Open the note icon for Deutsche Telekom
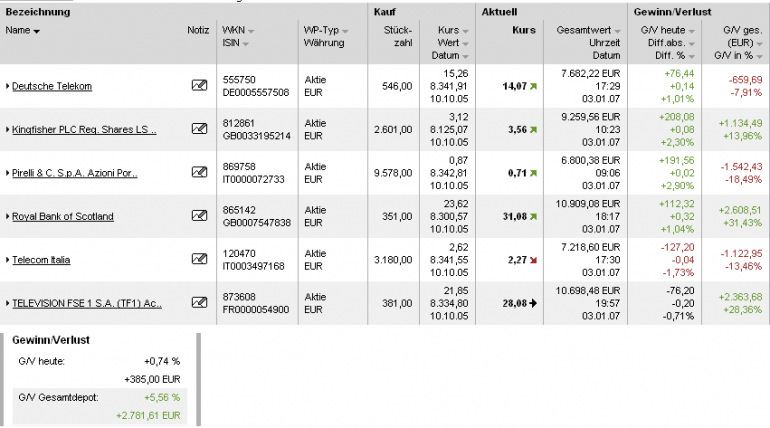 199,85
